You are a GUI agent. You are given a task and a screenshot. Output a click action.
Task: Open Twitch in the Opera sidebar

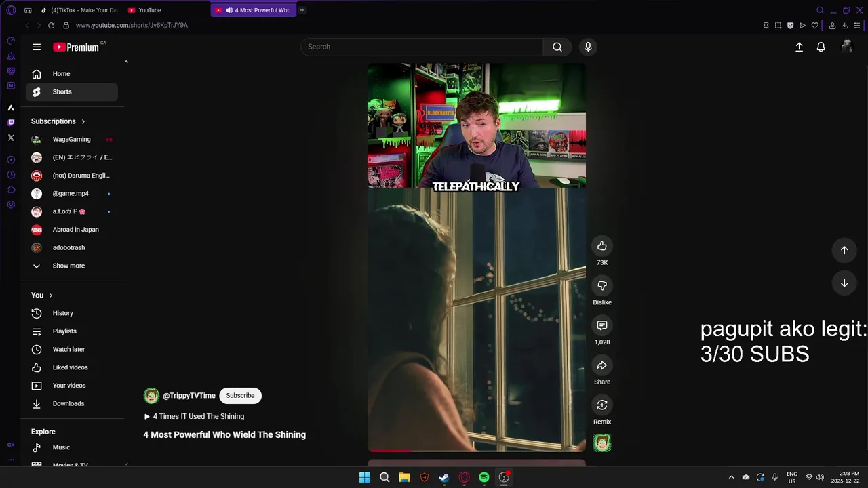pyautogui.click(x=11, y=123)
